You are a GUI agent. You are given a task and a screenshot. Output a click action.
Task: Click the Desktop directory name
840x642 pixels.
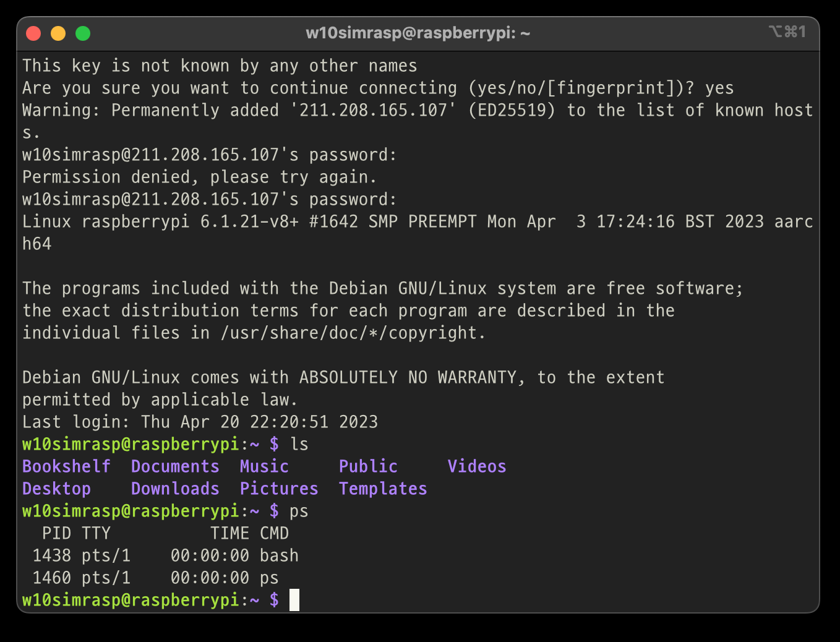click(x=56, y=489)
